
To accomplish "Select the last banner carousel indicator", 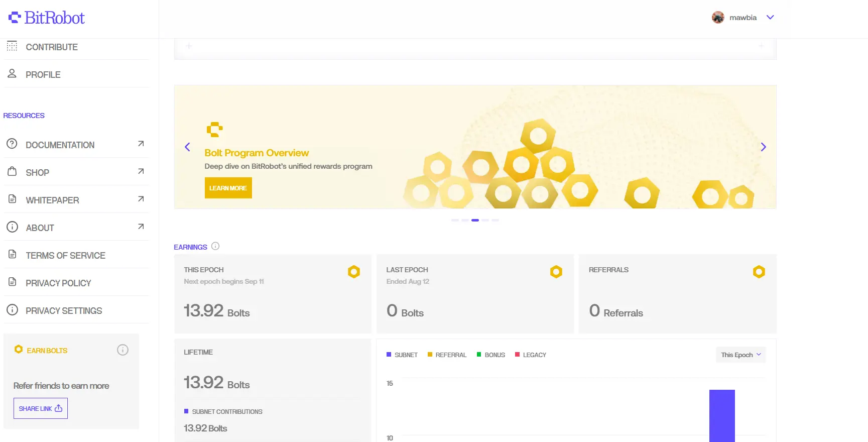I will (x=495, y=220).
